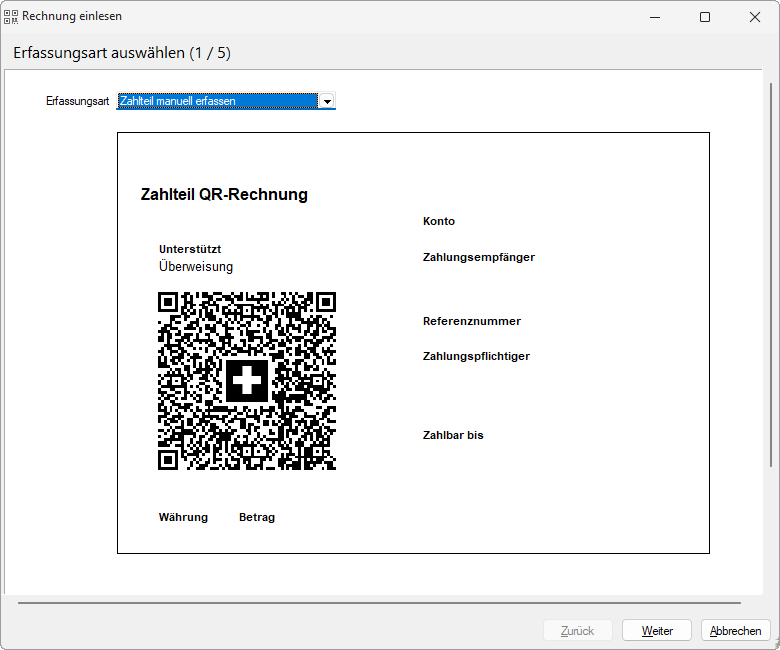The width and height of the screenshot is (780, 650).
Task: Click the 'Zahlteil QR-Rechnung' heading
Action: 224,195
